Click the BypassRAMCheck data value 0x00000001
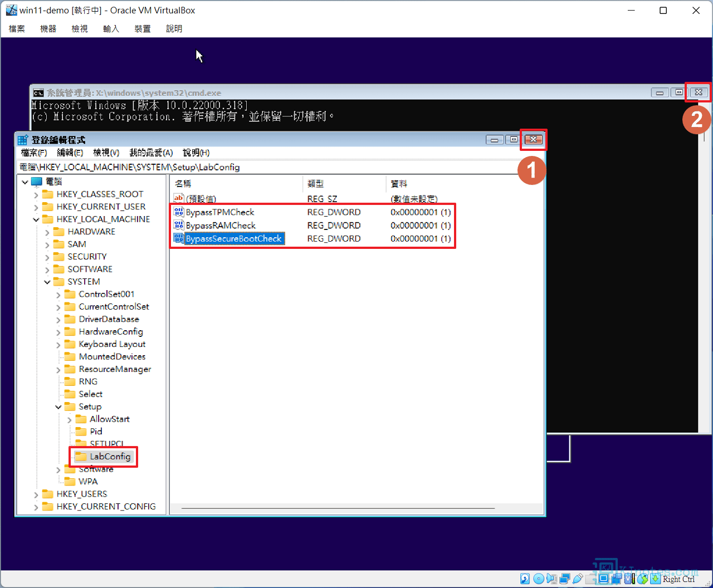Screen dimensions: 713x588 421,226
